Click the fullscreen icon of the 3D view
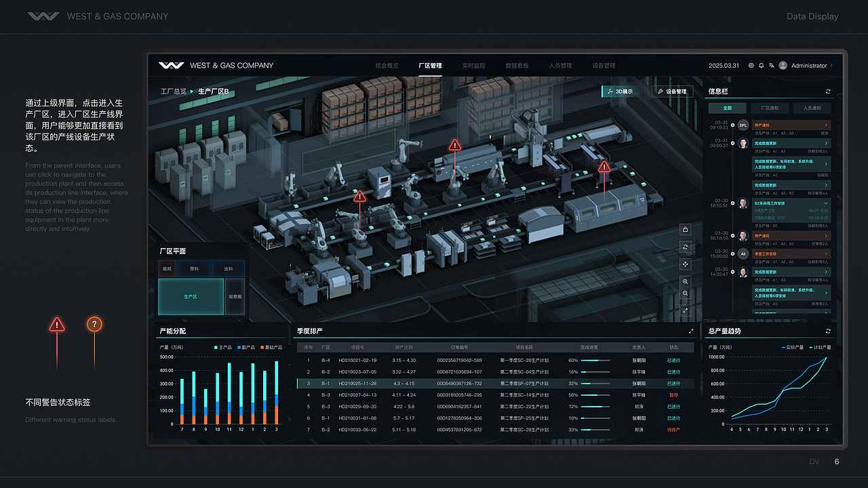This screenshot has width=868, height=488. point(686,310)
